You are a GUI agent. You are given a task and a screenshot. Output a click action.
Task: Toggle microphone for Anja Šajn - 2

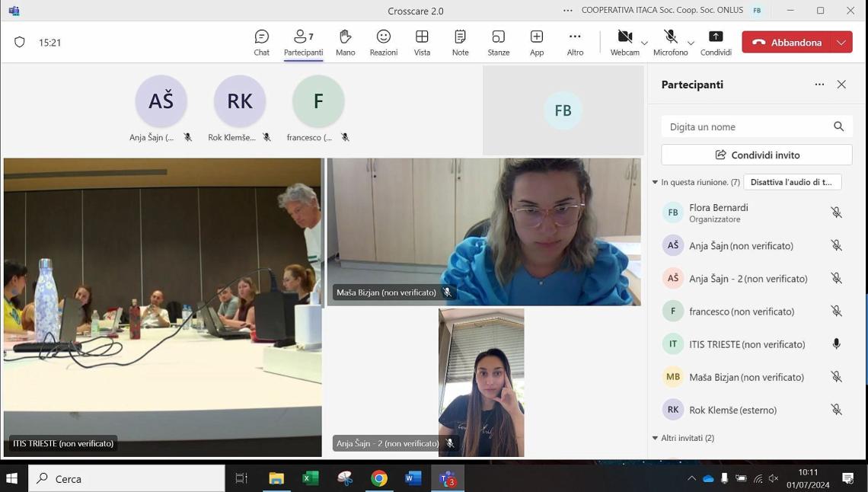(x=837, y=279)
